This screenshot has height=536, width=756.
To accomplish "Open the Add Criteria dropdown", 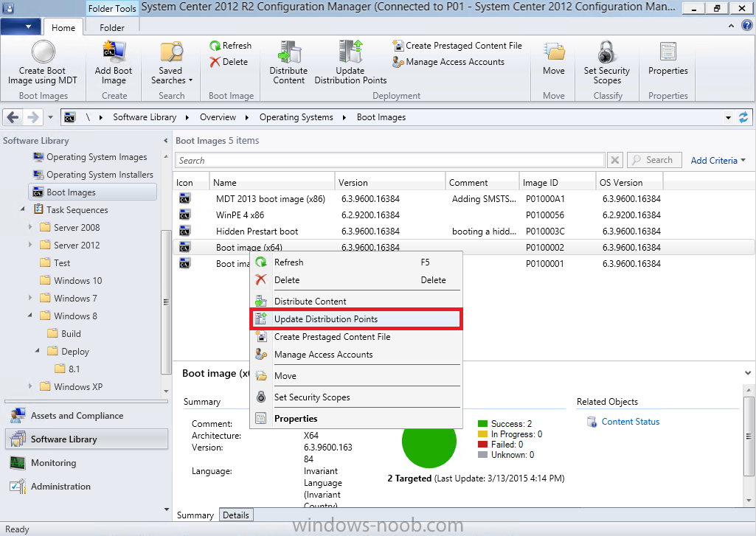I will coord(718,161).
